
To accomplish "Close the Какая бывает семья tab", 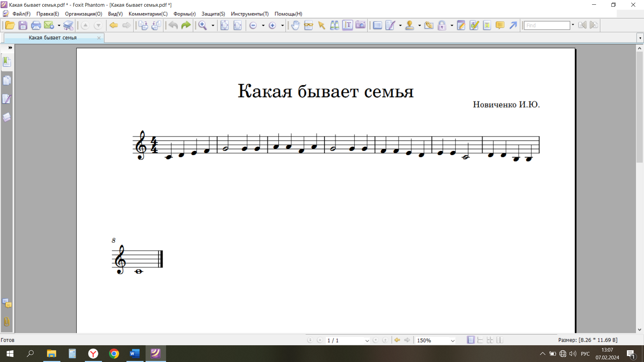I will pos(99,38).
